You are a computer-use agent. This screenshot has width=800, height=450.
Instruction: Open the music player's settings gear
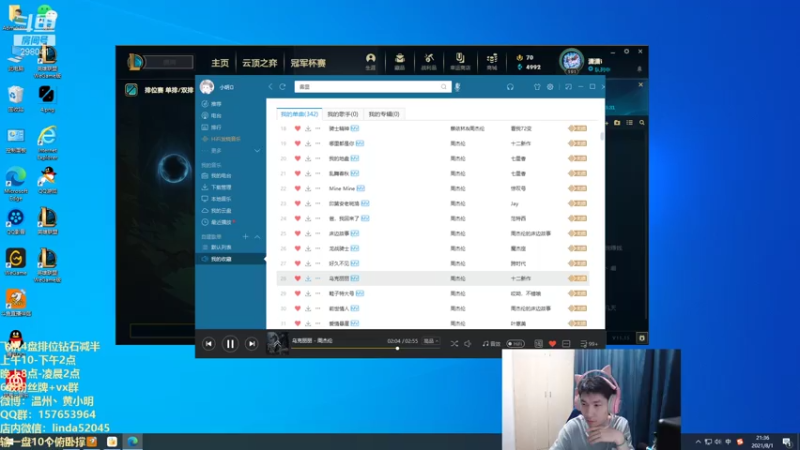[550, 87]
